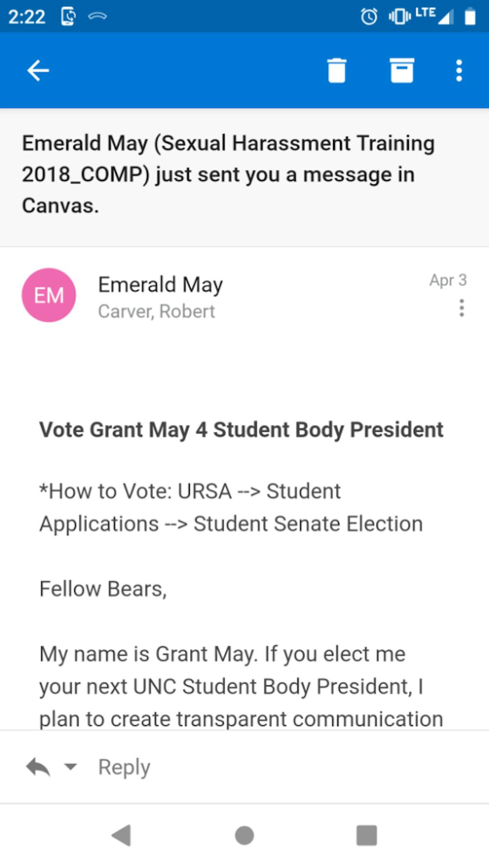Tap the pink EM sender avatar
This screenshot has width=489, height=868.
tap(49, 295)
